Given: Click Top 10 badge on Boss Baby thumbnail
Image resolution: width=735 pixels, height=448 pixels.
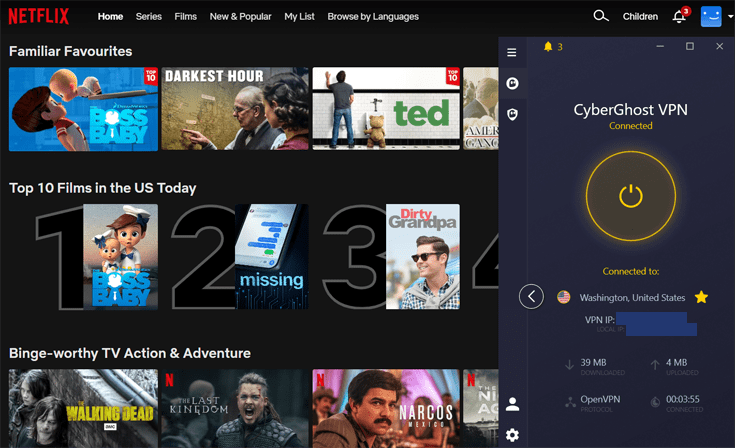Looking at the screenshot, I should 150,76.
